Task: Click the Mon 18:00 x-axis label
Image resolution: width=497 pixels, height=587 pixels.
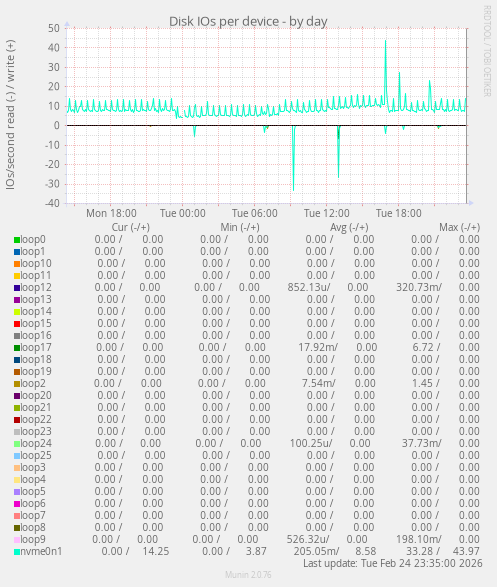Action: pyautogui.click(x=111, y=213)
